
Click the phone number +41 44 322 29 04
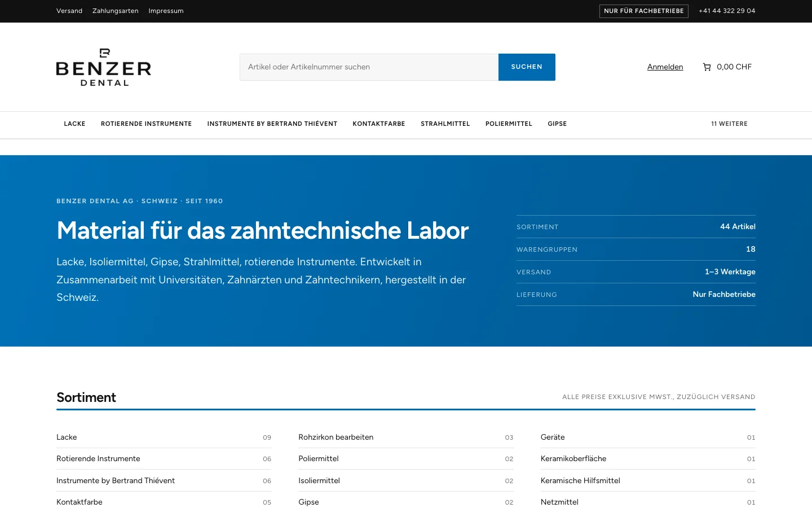coord(727,11)
